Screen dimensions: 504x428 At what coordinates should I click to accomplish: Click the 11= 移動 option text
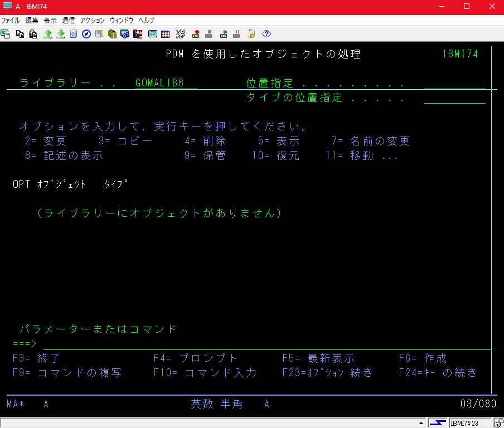[350, 155]
